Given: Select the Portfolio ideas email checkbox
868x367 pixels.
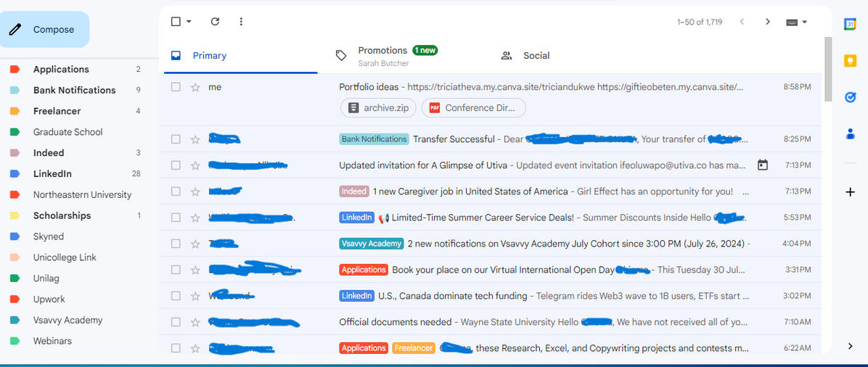Looking at the screenshot, I should [x=176, y=87].
